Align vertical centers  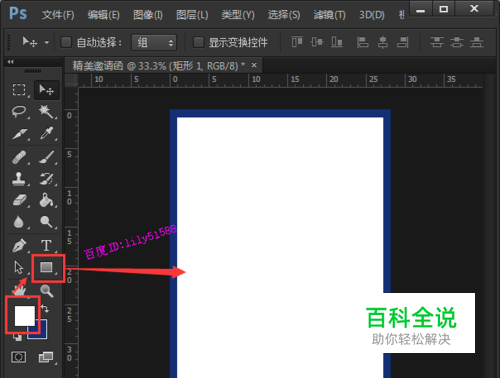pyautogui.click(x=317, y=42)
